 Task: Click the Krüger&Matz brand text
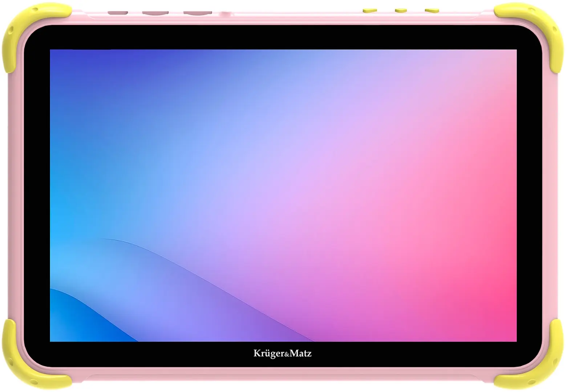coord(283,354)
